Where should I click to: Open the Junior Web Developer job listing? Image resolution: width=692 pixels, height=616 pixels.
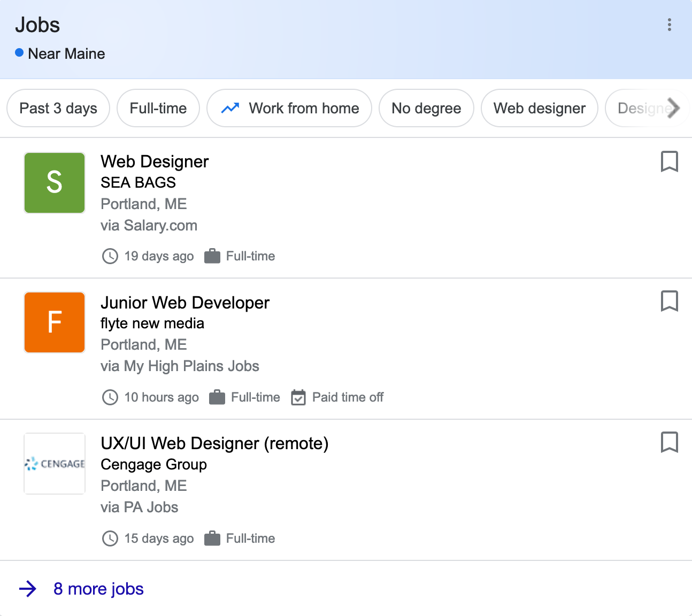coord(184,303)
